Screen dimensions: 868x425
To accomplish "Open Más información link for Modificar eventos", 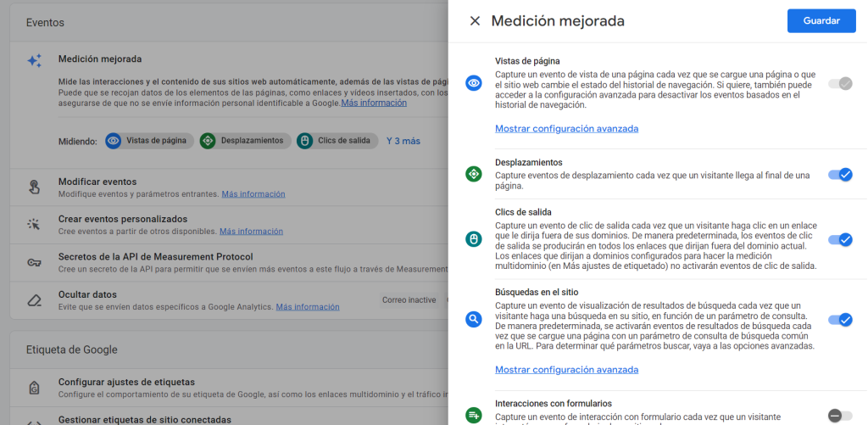I will point(253,194).
